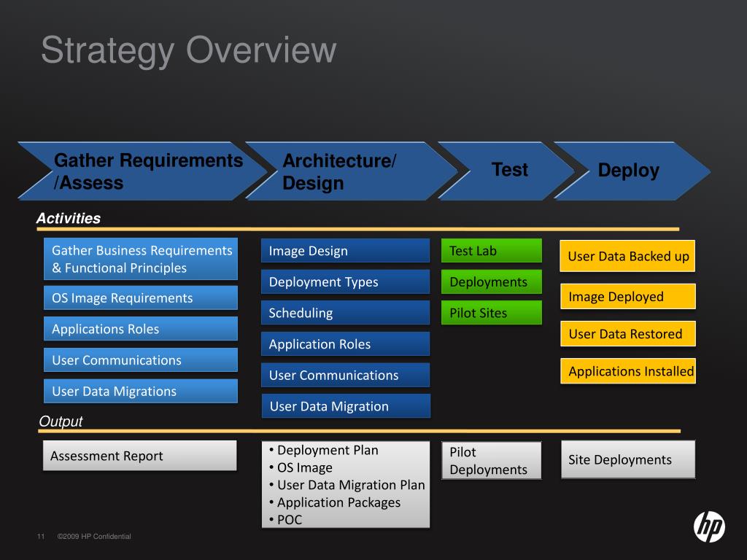The height and width of the screenshot is (560, 747).
Task: Click the Pilot Deployments output box
Action: click(492, 461)
